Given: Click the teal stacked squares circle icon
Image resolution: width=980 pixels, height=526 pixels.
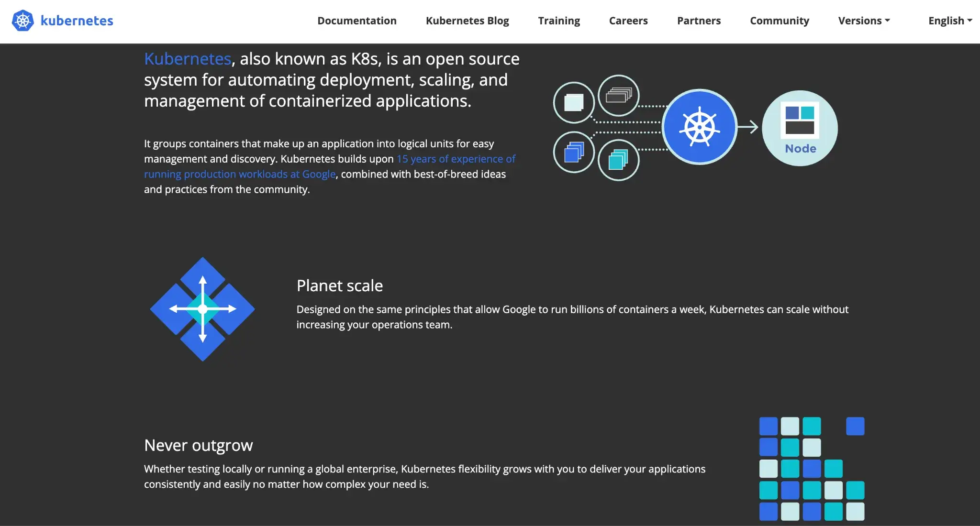Looking at the screenshot, I should 618,160.
